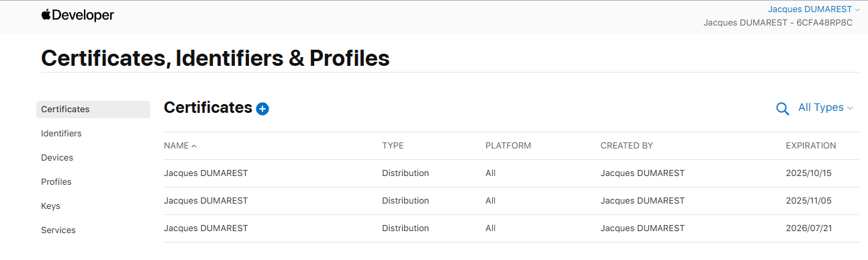Image resolution: width=868 pixels, height=260 pixels.
Task: Click the Certificates, Identifiers & Profiles heading
Action: pos(215,58)
